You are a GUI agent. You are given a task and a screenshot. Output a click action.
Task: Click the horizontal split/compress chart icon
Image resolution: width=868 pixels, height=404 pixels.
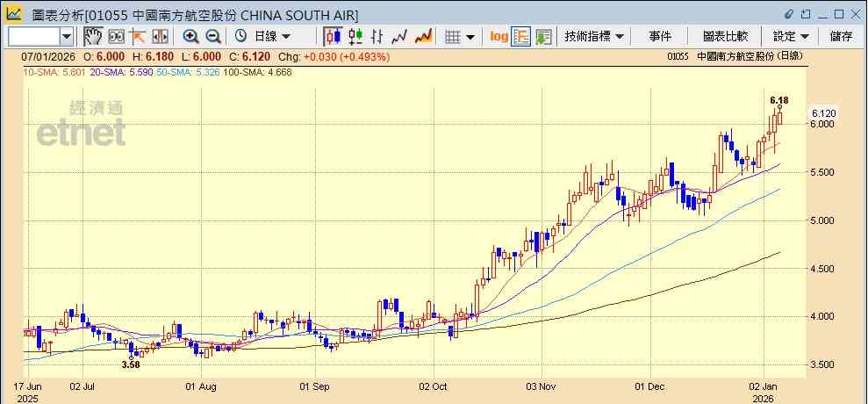click(x=160, y=37)
